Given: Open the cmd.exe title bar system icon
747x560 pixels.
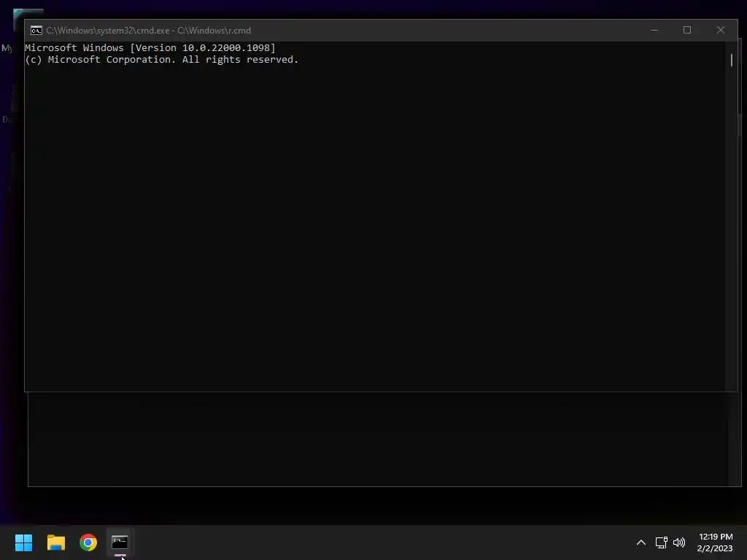Looking at the screenshot, I should (36, 31).
